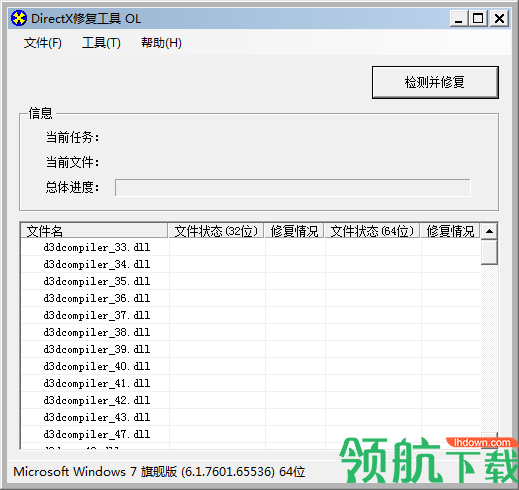Select d3dcompiler_37.dll row
Viewport: 519px width, 490px height.
(251, 315)
